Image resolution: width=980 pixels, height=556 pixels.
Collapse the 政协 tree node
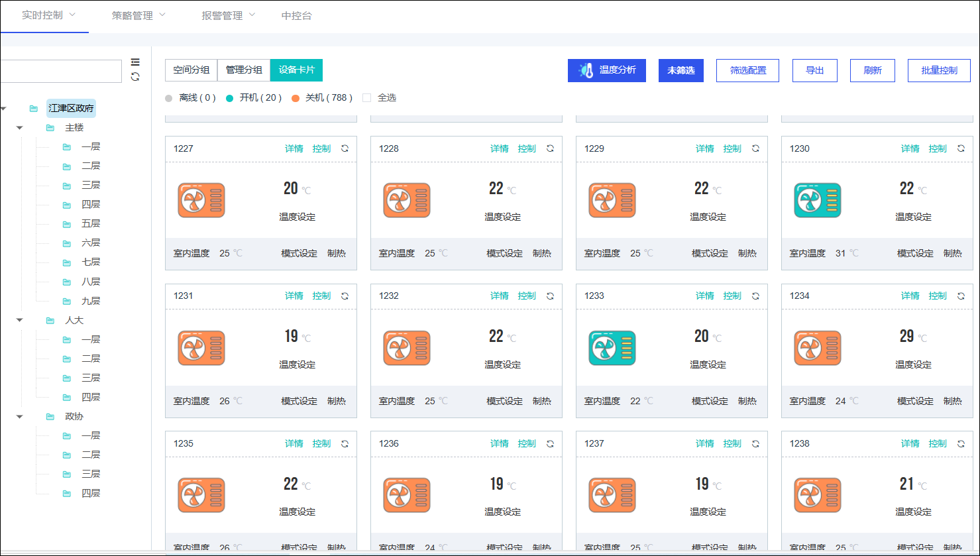pyautogui.click(x=20, y=416)
